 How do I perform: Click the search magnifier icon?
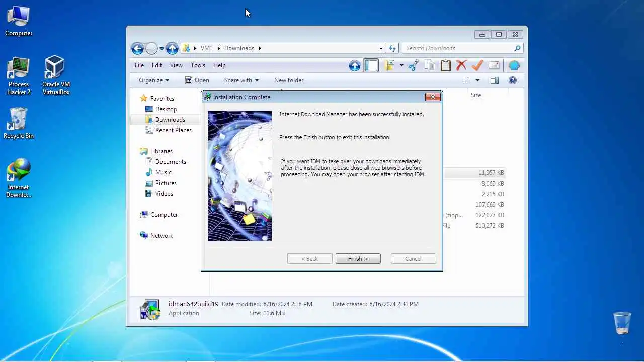tap(517, 48)
